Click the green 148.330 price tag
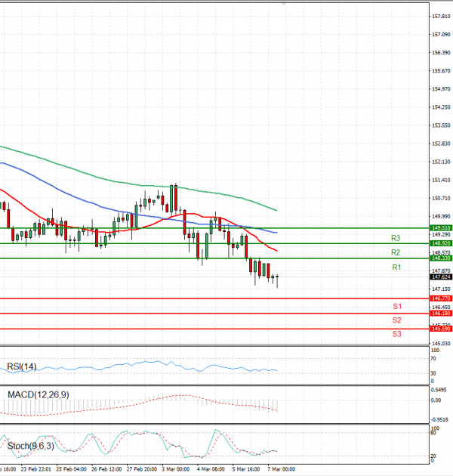The width and height of the screenshot is (453, 476). pos(440,258)
